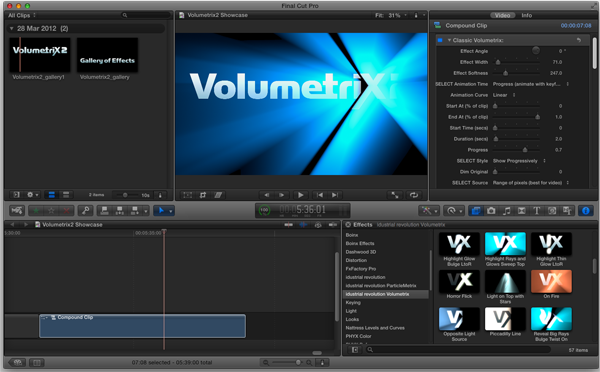Viewport: 600px width, 372px height.
Task: Click the Unrate hollow star button
Action: pos(51,210)
